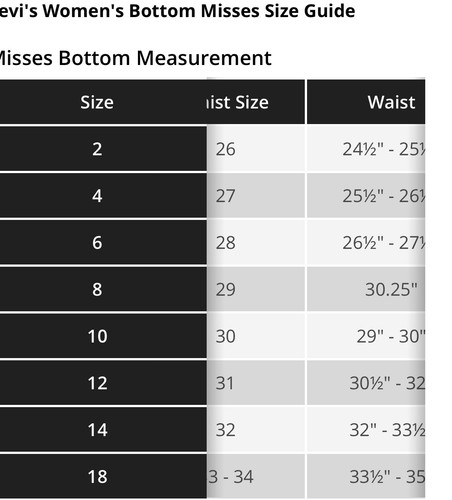Click waist size 29 cell
Screen dimensions: 452x500
click(256, 289)
